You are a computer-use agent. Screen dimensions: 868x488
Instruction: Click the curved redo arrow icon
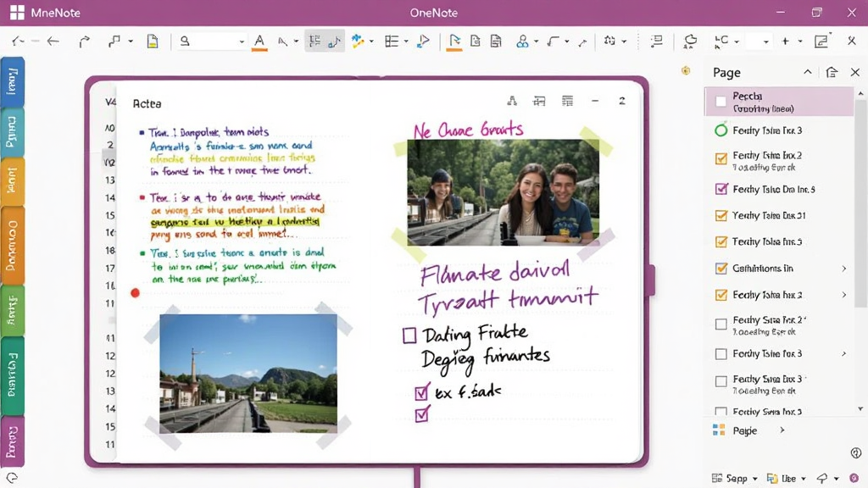coord(84,42)
